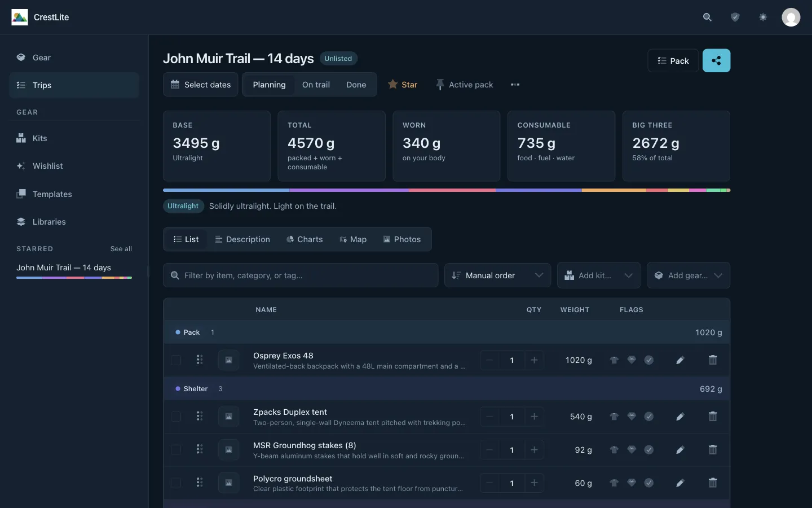Open the Map tab
The width and height of the screenshot is (812, 508).
point(353,239)
